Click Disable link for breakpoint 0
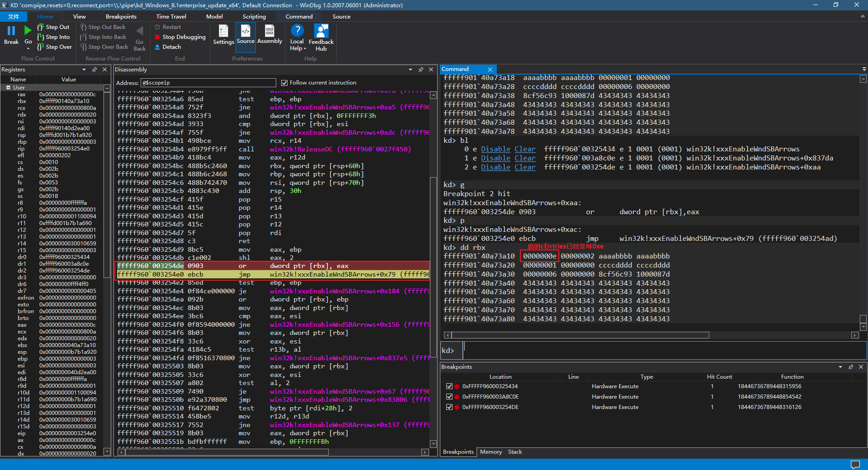 point(495,149)
